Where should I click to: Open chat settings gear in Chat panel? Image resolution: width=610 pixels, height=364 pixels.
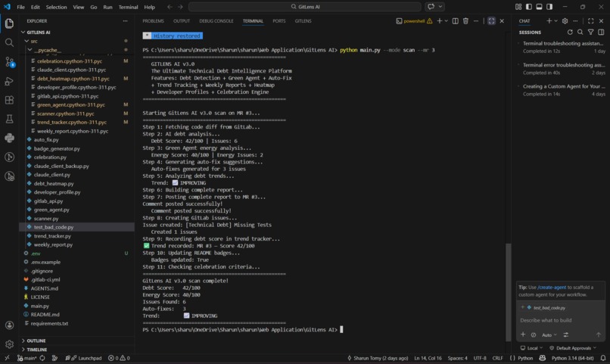[565, 21]
